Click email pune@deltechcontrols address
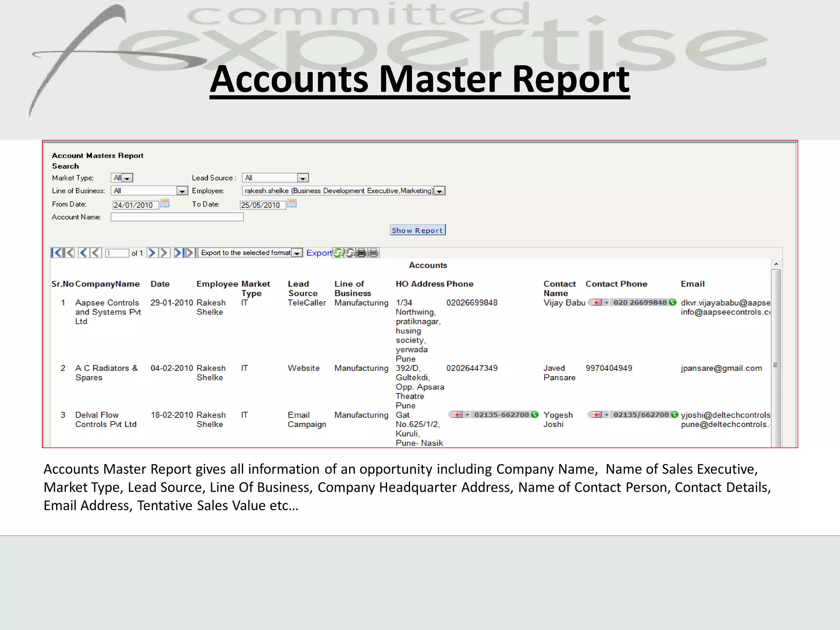The height and width of the screenshot is (630, 840). pos(725,425)
